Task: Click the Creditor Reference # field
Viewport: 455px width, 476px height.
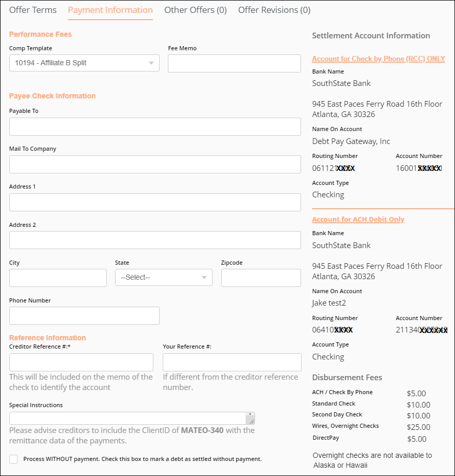Action: coord(81,362)
